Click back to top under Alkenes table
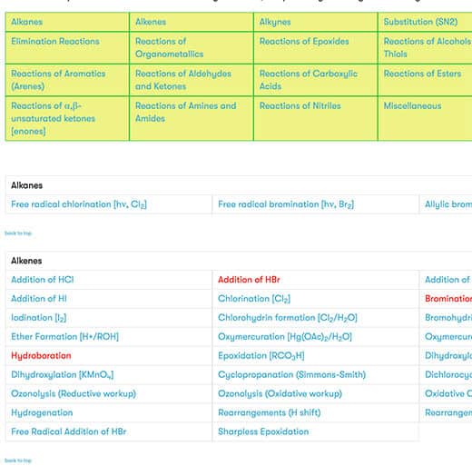Image resolution: width=472 pixels, height=476 pixels. click(x=18, y=461)
